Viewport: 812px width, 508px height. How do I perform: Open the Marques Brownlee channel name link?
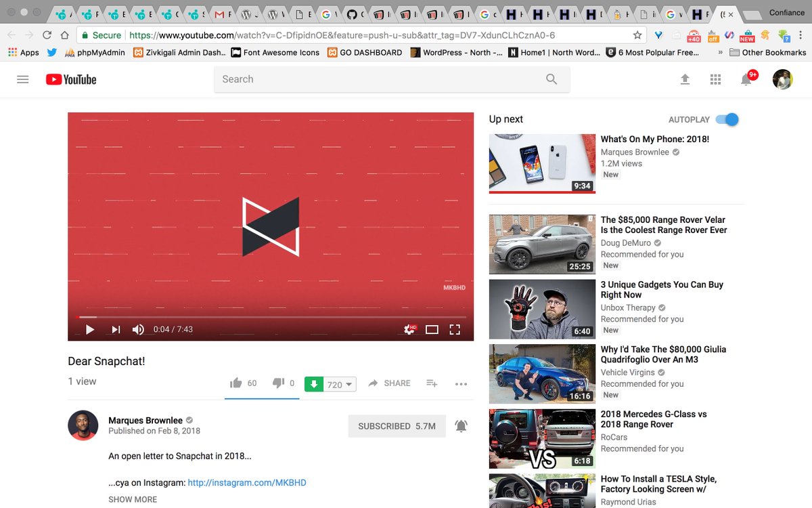(x=146, y=420)
